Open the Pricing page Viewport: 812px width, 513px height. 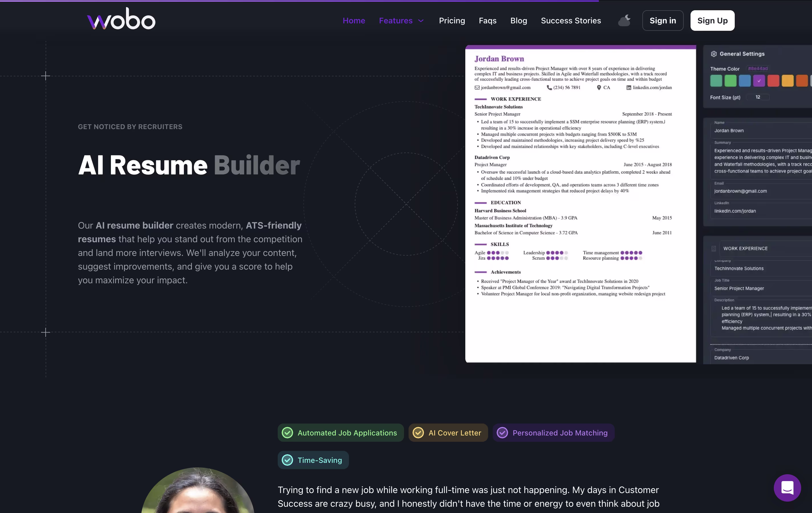[452, 21]
